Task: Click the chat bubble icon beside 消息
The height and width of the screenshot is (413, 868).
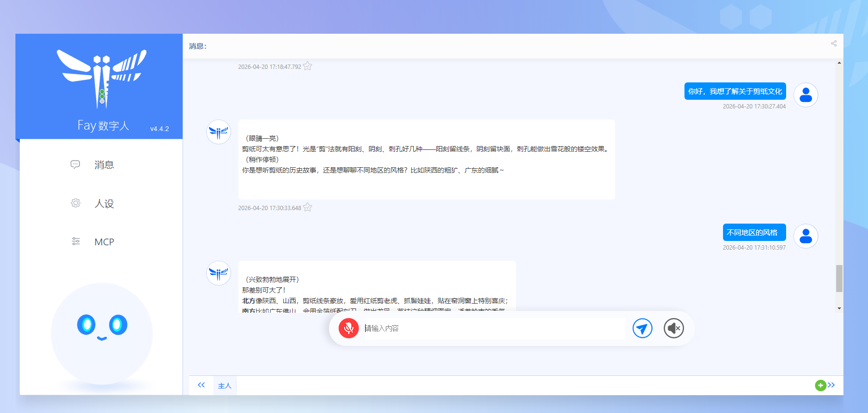Action: [x=75, y=164]
